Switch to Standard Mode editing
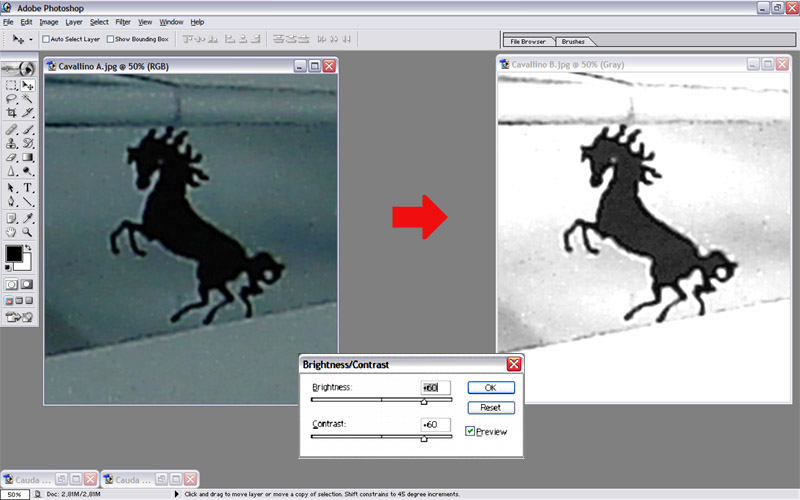The image size is (800, 500). click(x=11, y=284)
